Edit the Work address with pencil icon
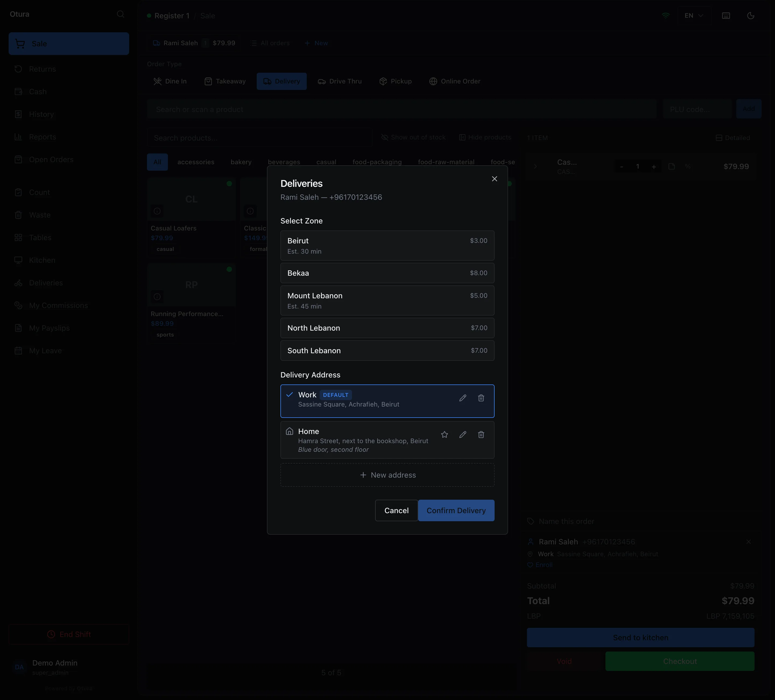This screenshot has height=700, width=775. point(463,398)
